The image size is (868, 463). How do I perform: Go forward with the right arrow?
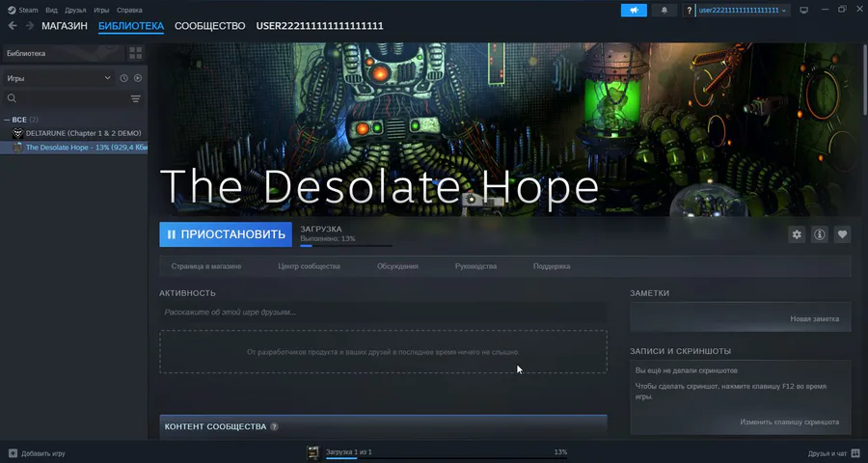click(x=29, y=26)
